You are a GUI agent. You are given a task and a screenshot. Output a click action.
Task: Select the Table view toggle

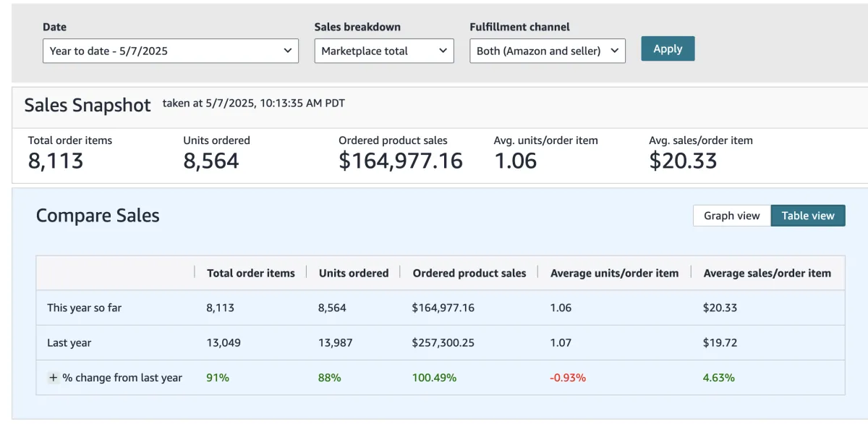[x=808, y=216]
